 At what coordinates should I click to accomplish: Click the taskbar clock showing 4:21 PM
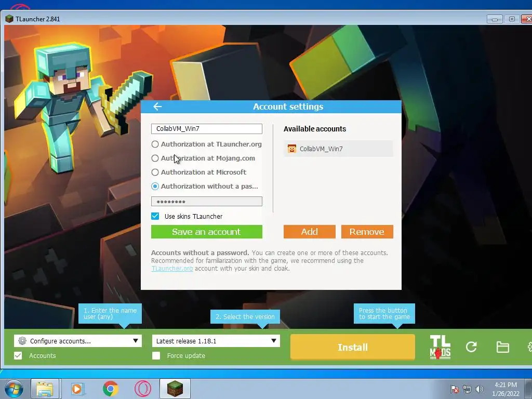coord(506,389)
